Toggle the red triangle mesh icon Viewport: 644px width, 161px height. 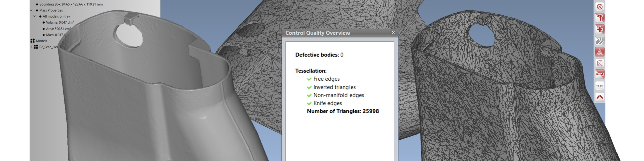pyautogui.click(x=600, y=52)
